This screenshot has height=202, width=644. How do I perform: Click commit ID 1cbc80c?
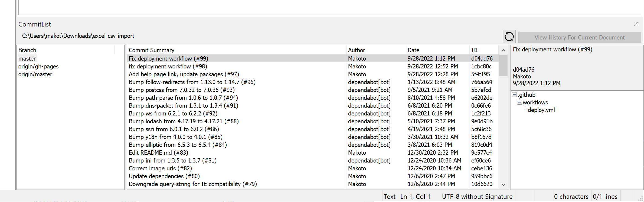pos(481,66)
